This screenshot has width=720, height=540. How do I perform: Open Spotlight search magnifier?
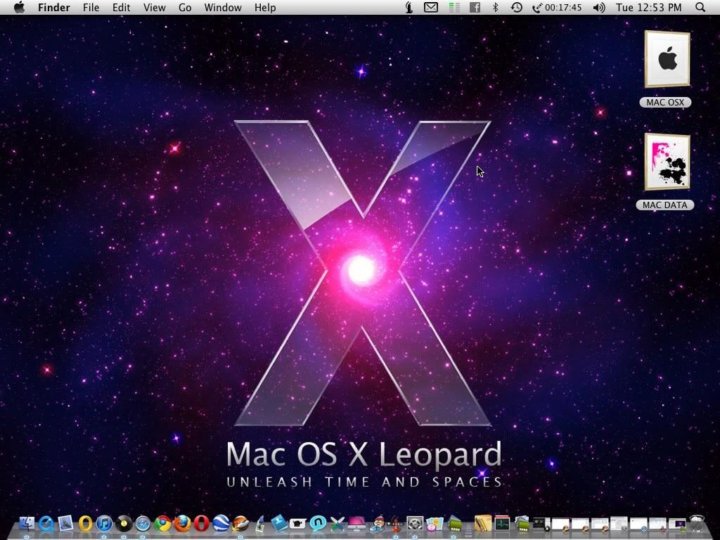pos(700,7)
